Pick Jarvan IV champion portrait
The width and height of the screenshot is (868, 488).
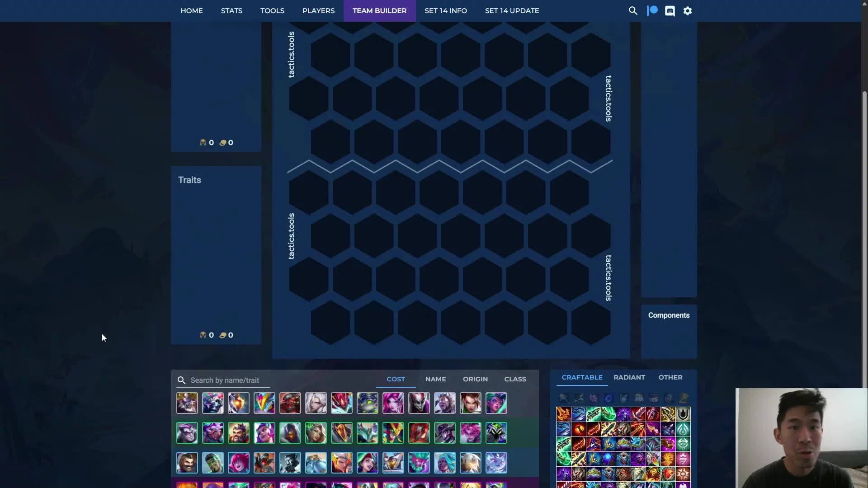[x=341, y=463]
